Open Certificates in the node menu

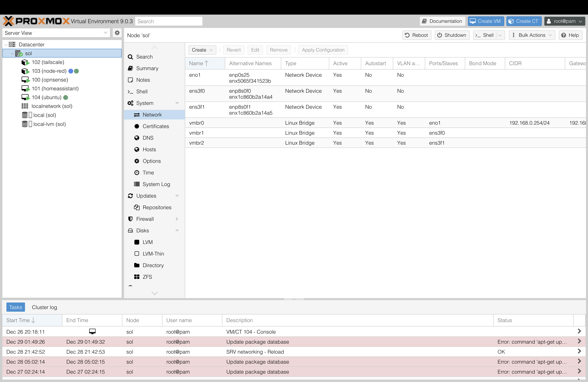156,126
